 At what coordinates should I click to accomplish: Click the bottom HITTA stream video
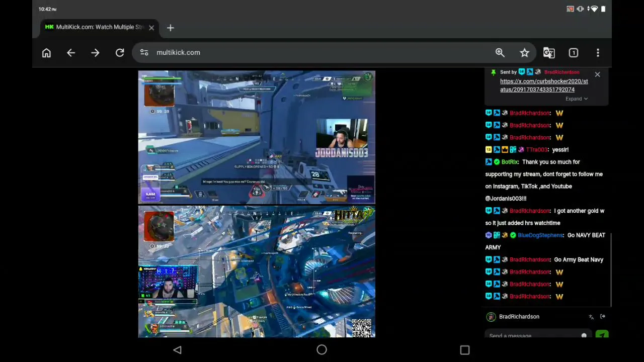(257, 271)
